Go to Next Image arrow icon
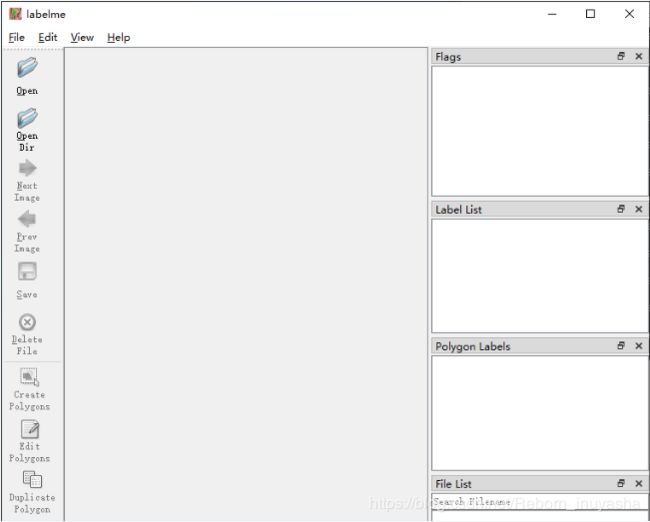 pyautogui.click(x=27, y=168)
